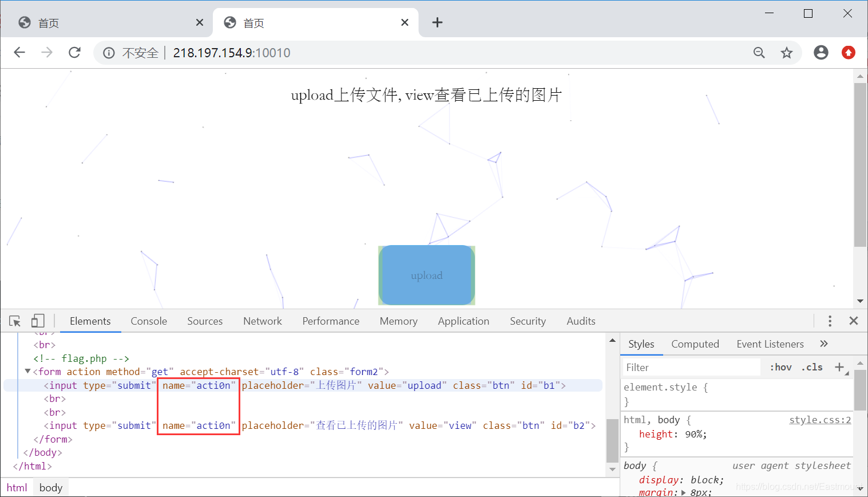This screenshot has width=868, height=497.
Task: Open the Memory tab
Action: click(398, 321)
